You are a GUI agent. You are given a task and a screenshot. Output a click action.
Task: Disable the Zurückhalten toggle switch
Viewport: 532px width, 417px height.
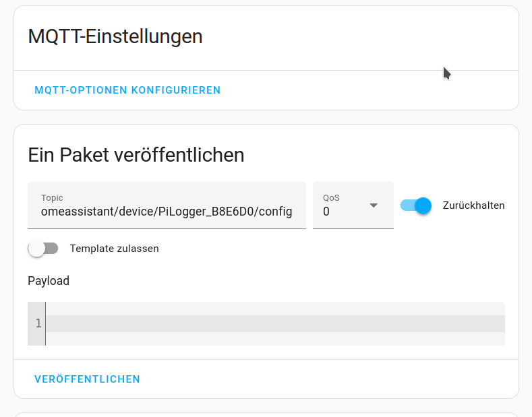[x=415, y=205]
